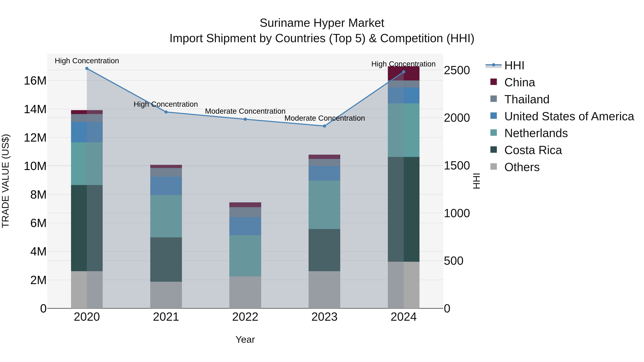Toggle Netherlands series in legend
The width and height of the screenshot is (644, 362).
tap(529, 133)
